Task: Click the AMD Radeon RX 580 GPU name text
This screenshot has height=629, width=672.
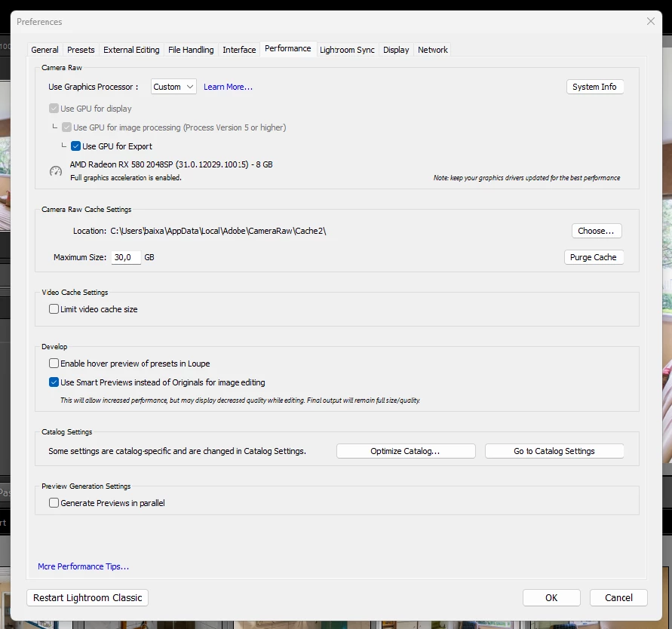Action: [171, 164]
